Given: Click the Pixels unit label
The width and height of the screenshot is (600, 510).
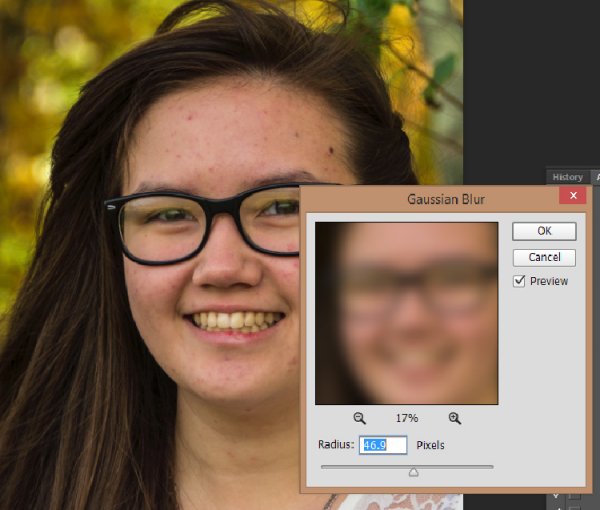Looking at the screenshot, I should point(430,445).
